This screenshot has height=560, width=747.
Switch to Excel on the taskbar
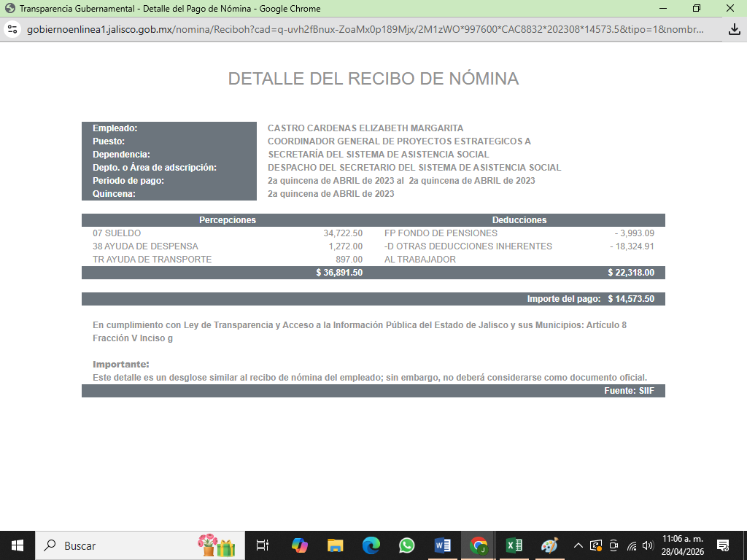(514, 545)
